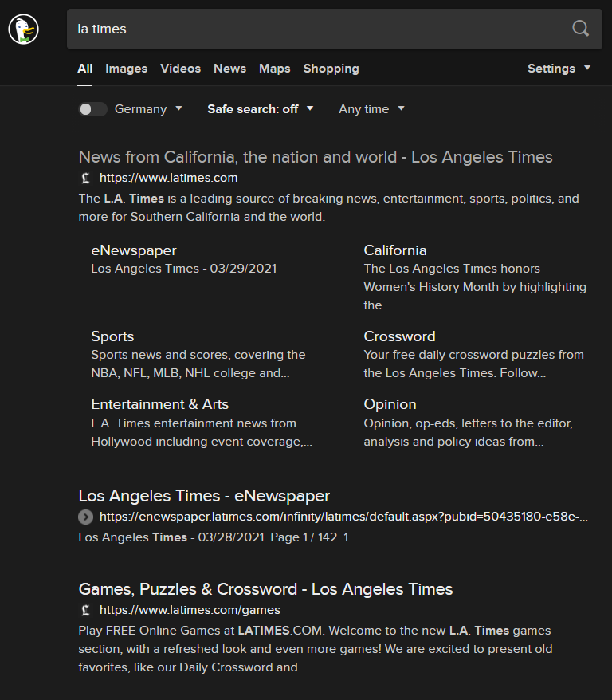This screenshot has width=612, height=700.
Task: Open the California sitelink
Action: [395, 250]
